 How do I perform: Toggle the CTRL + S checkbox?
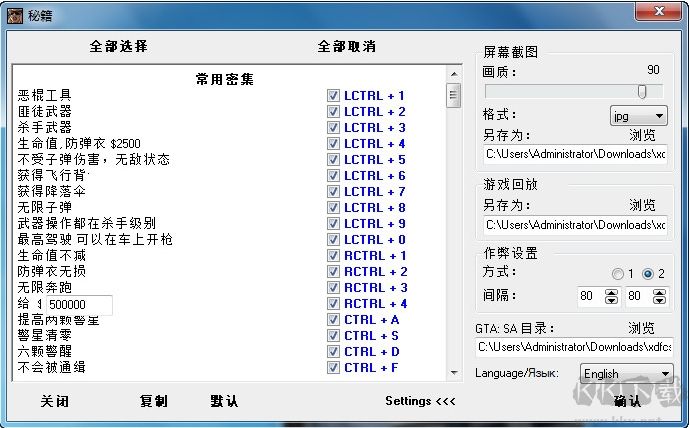pos(333,336)
